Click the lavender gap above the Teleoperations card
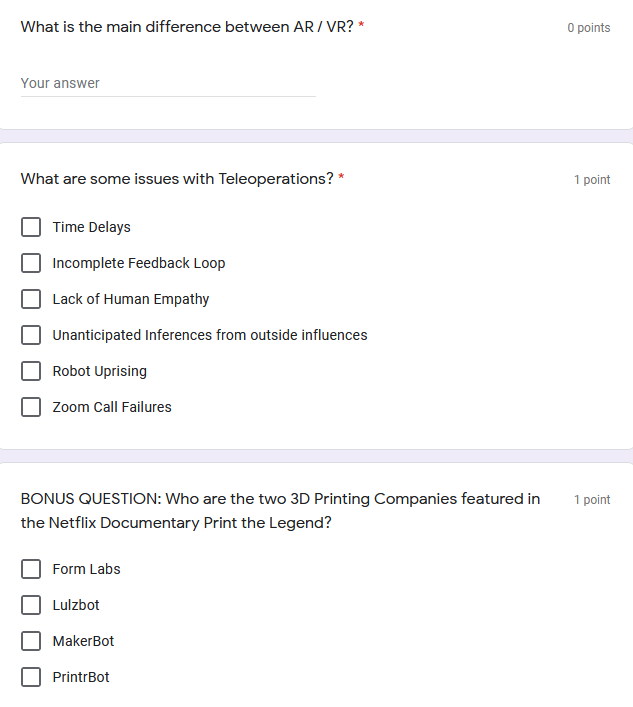Viewport: 633px width, 707px height. (x=316, y=136)
